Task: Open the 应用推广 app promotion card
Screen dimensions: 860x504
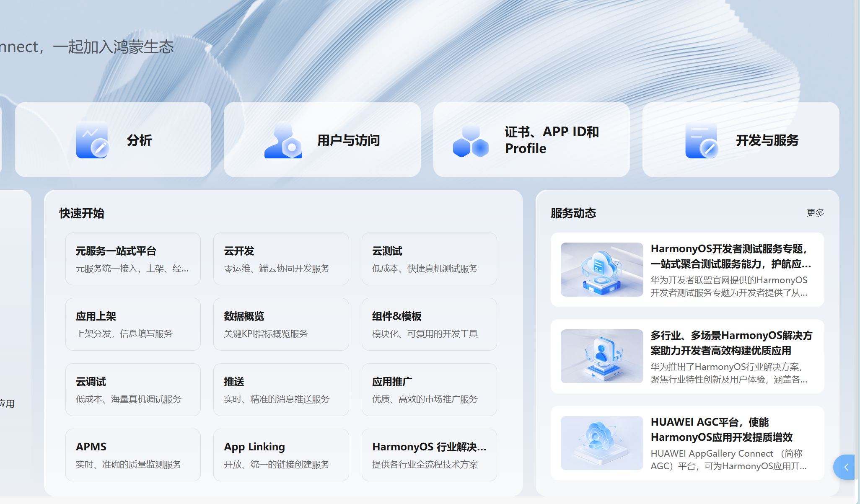Action: (x=429, y=389)
